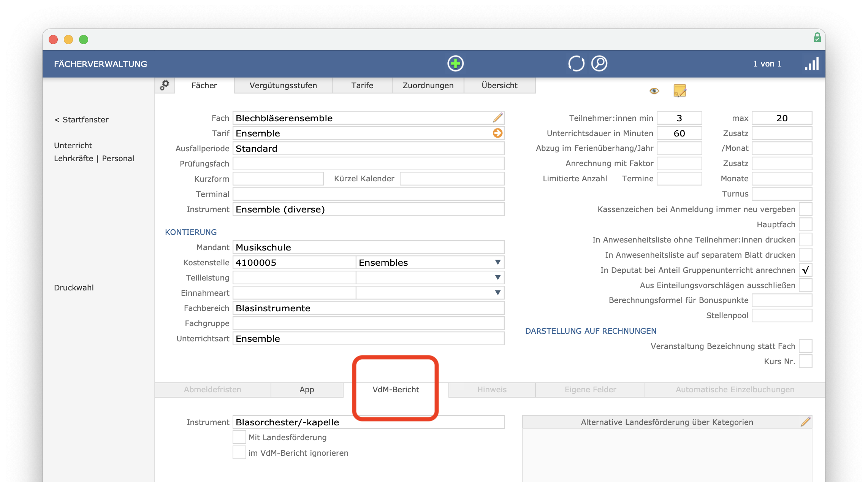
Task: Check In Anwesenheitsliste auf separatem Blatt drucken
Action: [805, 255]
